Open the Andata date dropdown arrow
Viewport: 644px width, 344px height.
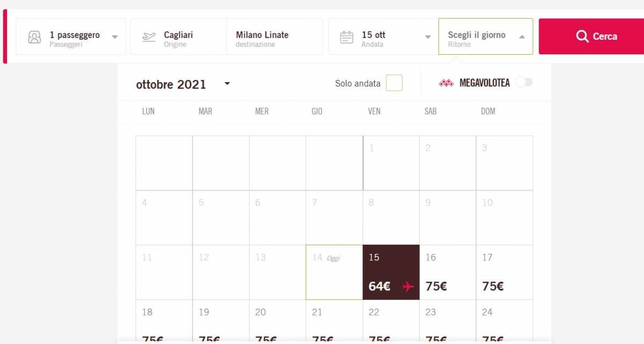[x=428, y=37]
